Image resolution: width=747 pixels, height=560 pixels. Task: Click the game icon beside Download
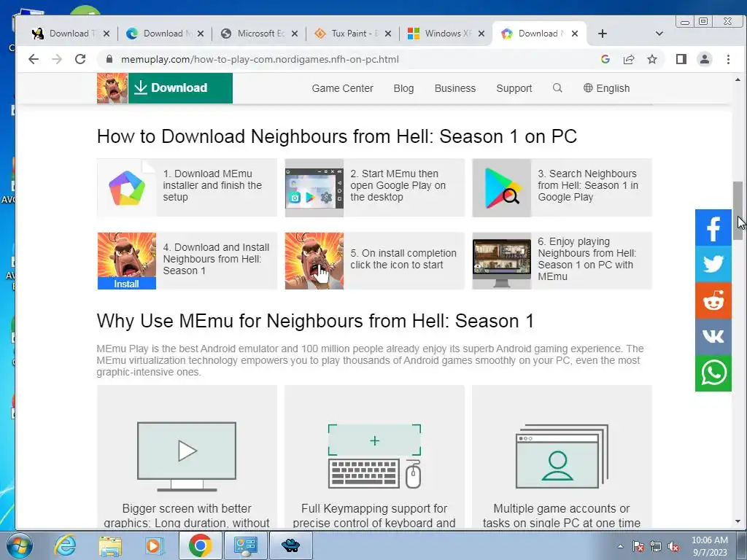coord(112,88)
